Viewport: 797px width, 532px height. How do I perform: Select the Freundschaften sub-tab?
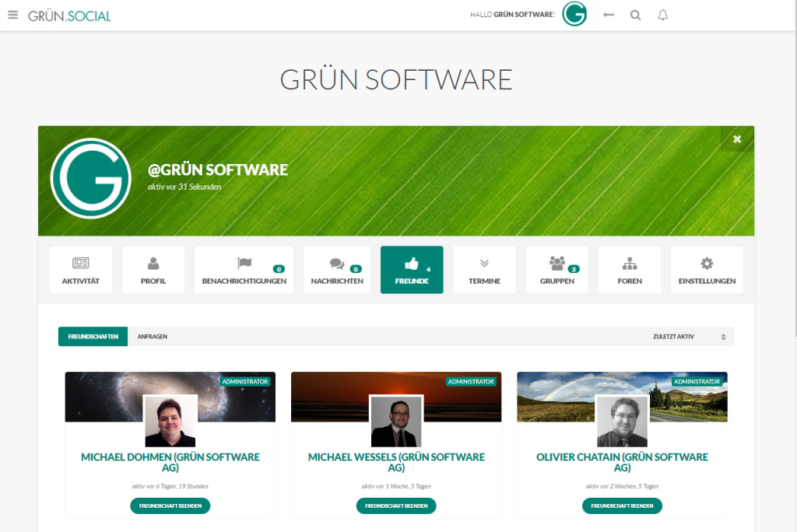[93, 336]
